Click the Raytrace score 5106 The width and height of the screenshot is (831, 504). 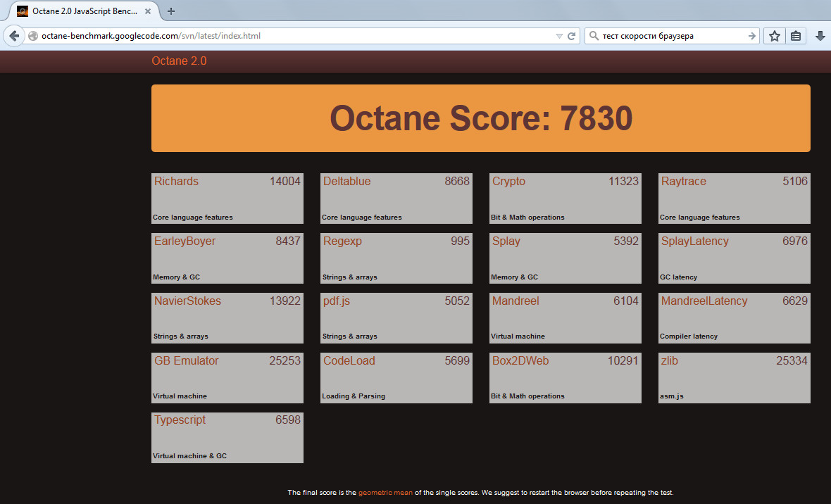coord(795,181)
